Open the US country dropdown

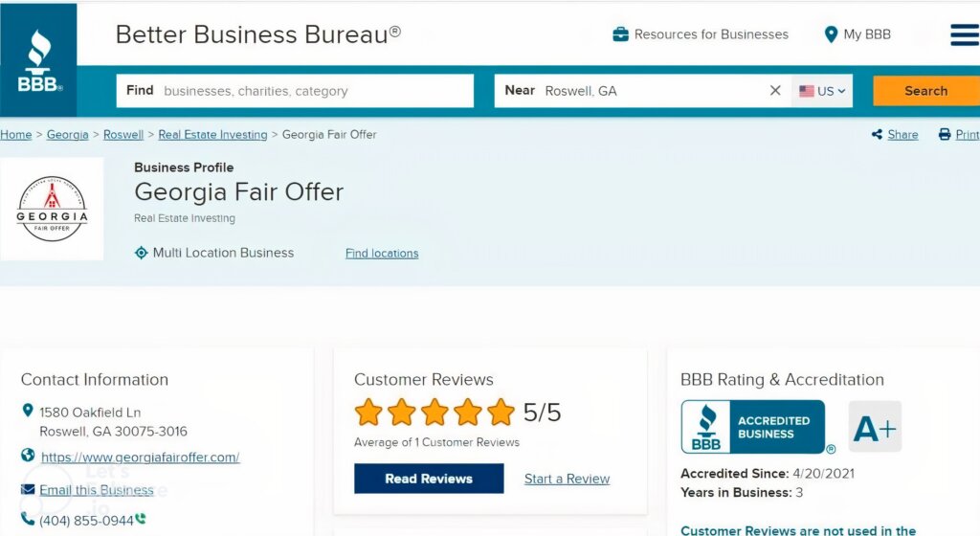[822, 91]
